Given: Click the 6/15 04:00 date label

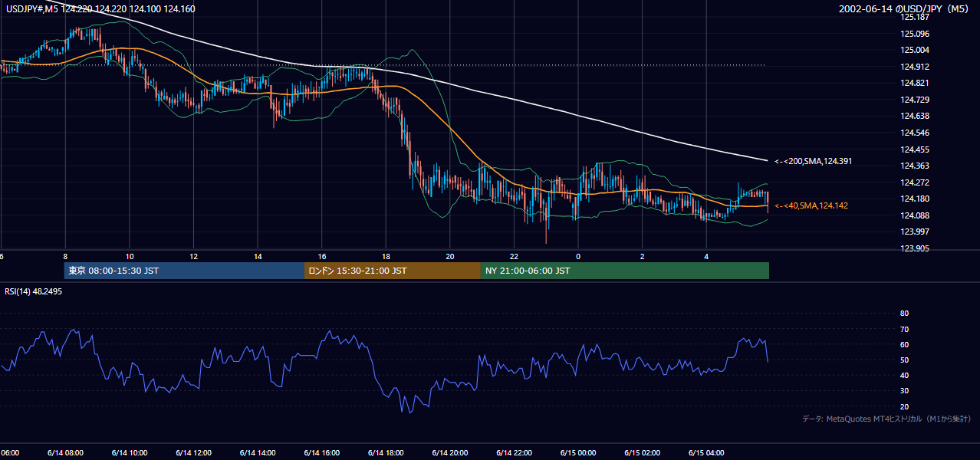Looking at the screenshot, I should tap(706, 452).
